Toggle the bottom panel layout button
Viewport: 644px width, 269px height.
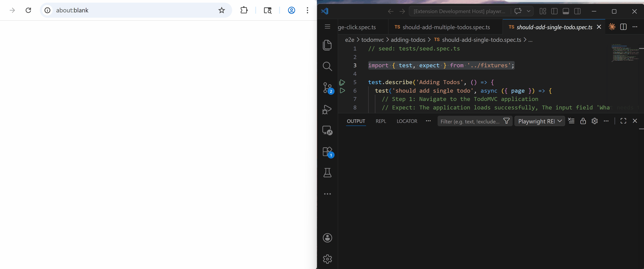pyautogui.click(x=566, y=11)
